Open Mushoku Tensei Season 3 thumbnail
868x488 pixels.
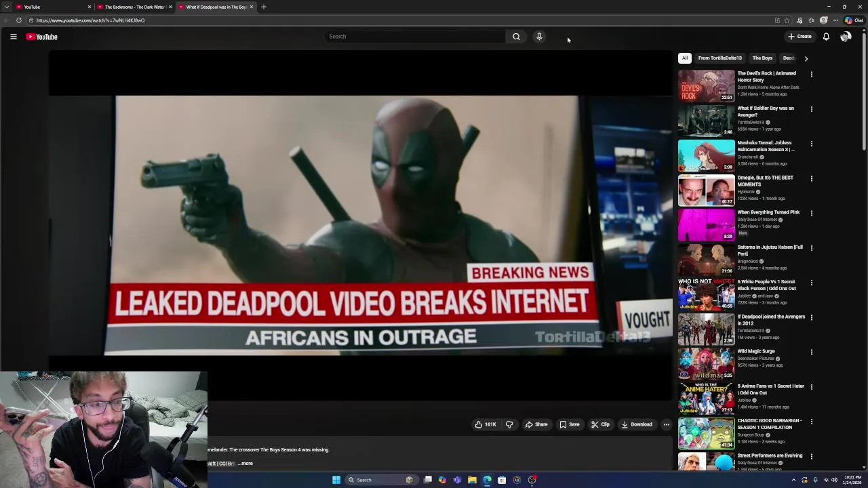tap(706, 155)
